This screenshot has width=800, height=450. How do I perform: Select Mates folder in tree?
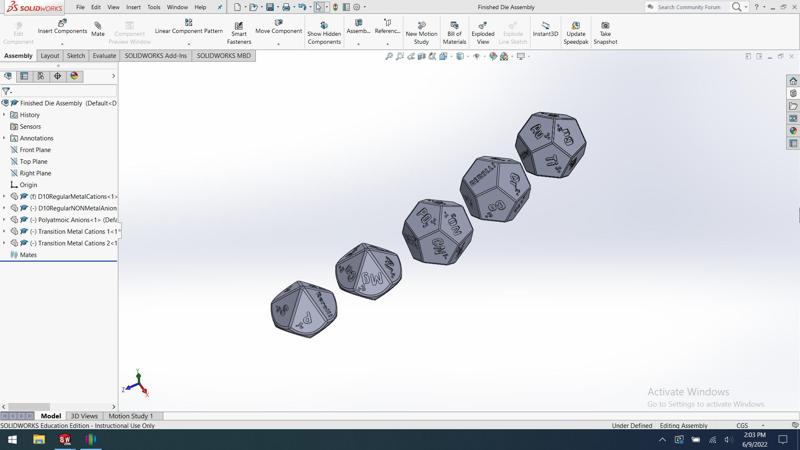pyautogui.click(x=28, y=255)
